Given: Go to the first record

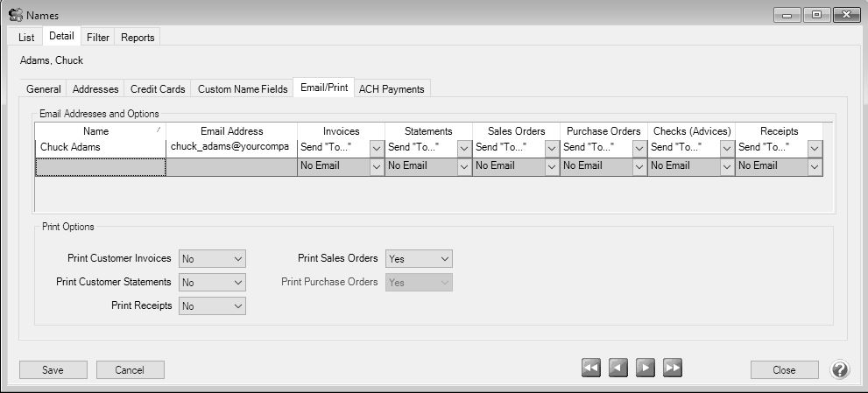Looking at the screenshot, I should [x=591, y=368].
